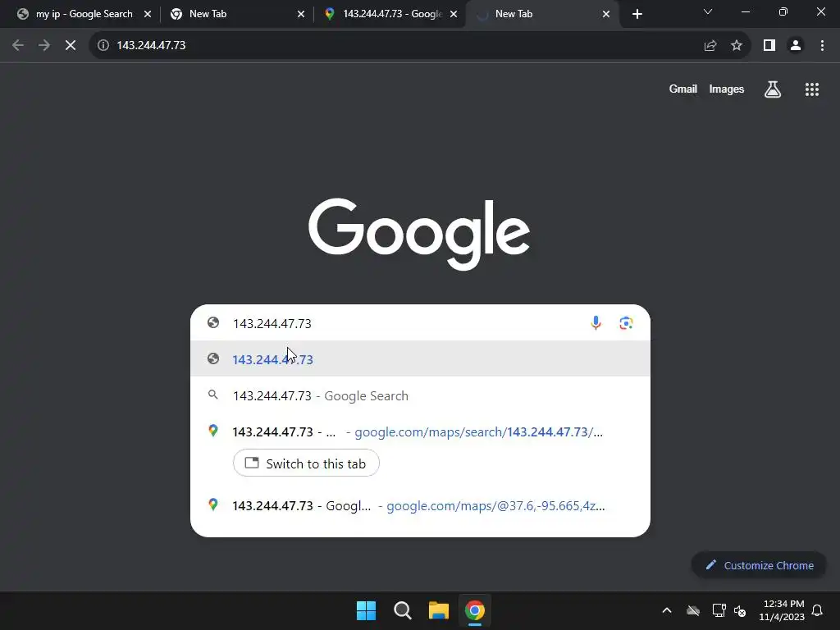Viewport: 840px width, 630px height.
Task: Close the second tab named New Tab
Action: tap(300, 14)
